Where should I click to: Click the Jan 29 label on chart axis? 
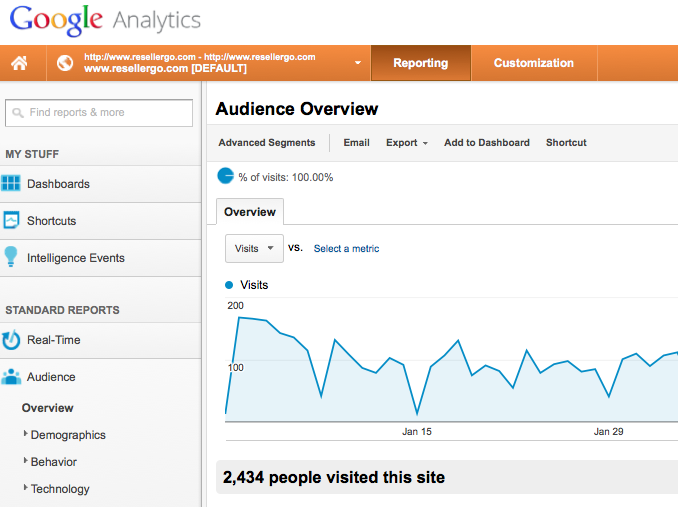point(608,431)
